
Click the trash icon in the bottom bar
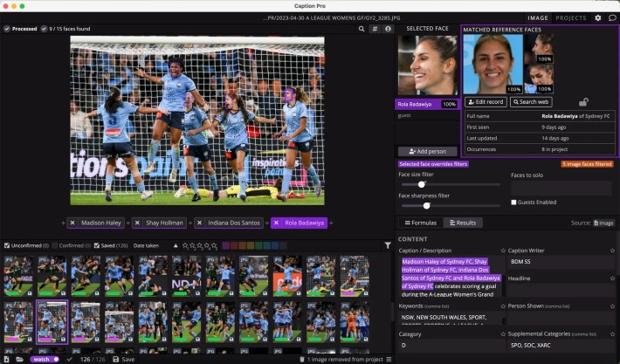[x=301, y=360]
